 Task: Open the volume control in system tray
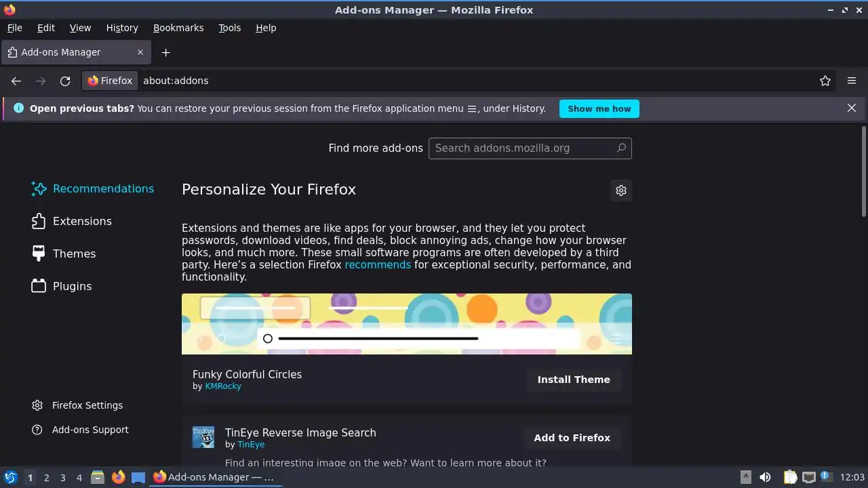(765, 477)
